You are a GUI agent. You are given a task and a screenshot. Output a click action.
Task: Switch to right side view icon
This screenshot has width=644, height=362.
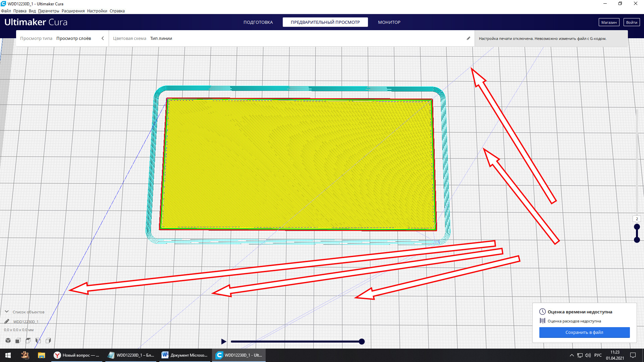[x=48, y=341]
